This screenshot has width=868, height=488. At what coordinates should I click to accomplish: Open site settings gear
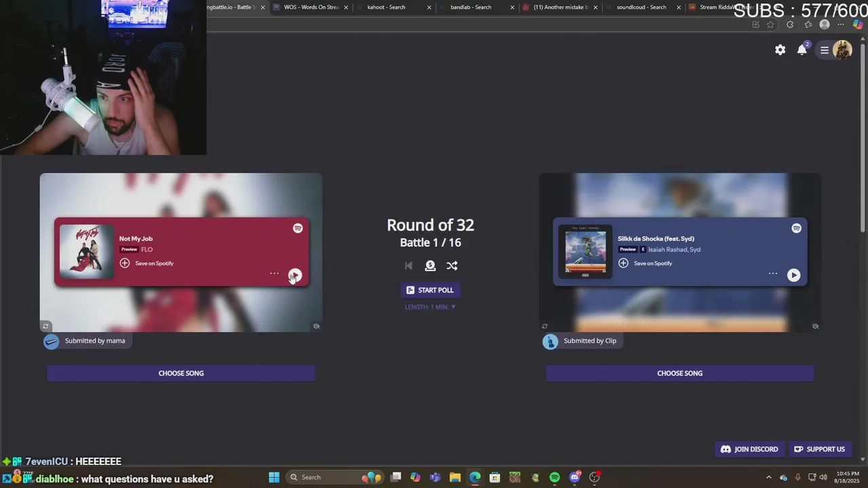[781, 49]
